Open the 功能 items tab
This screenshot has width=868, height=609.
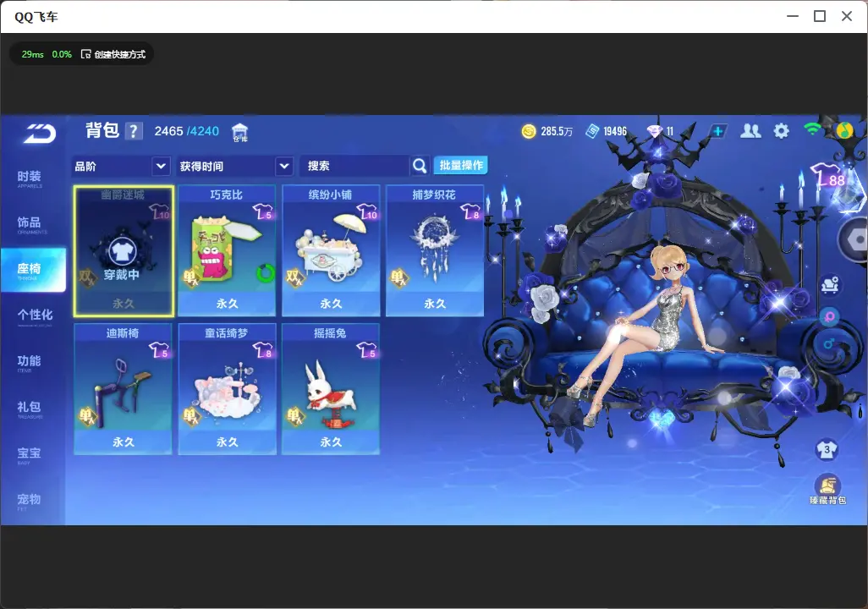pyautogui.click(x=30, y=363)
